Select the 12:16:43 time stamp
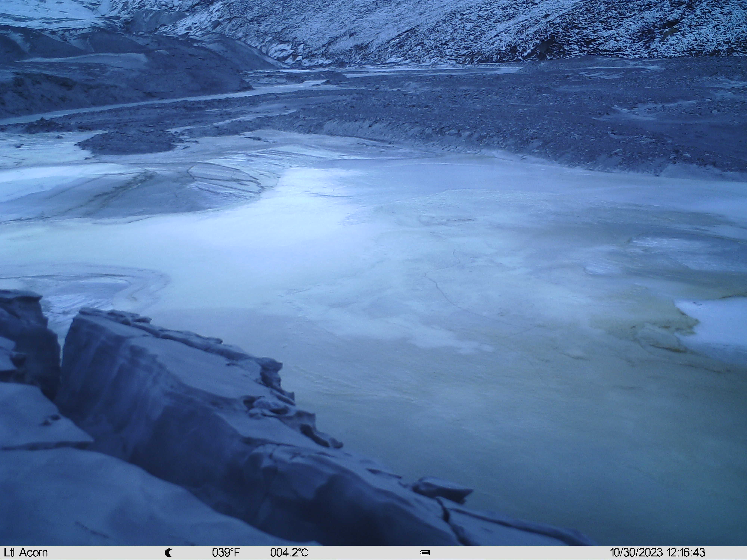This screenshot has width=747, height=560. point(686,553)
